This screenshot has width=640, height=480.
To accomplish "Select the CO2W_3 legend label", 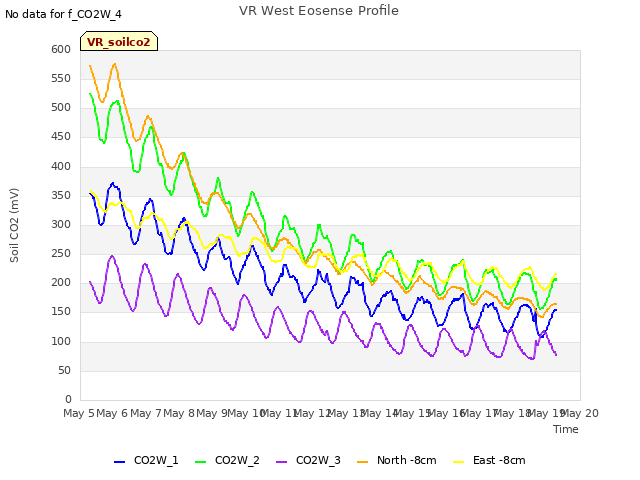I will tap(318, 460).
